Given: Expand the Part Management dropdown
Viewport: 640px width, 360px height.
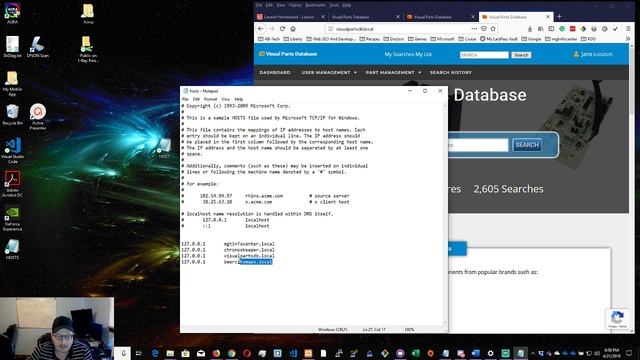Looking at the screenshot, I should coord(393,72).
